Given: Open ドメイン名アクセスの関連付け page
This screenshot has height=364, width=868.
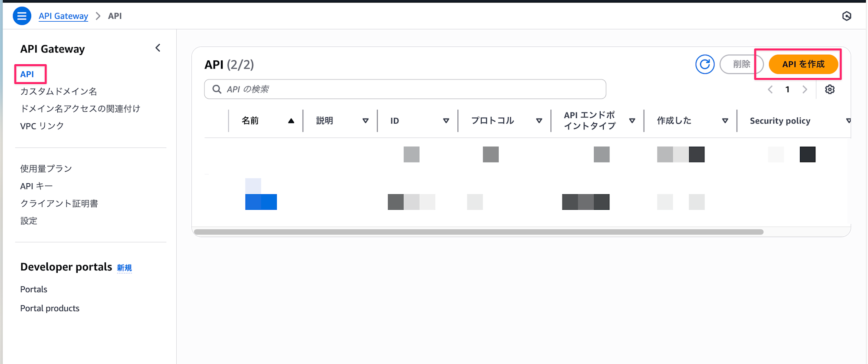Looking at the screenshot, I should click(80, 109).
